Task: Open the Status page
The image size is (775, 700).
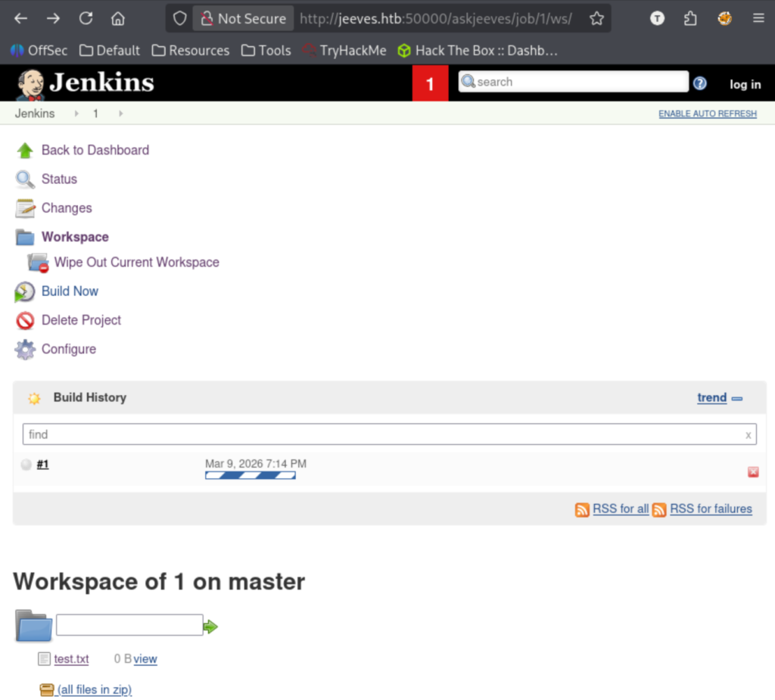Action: (59, 179)
